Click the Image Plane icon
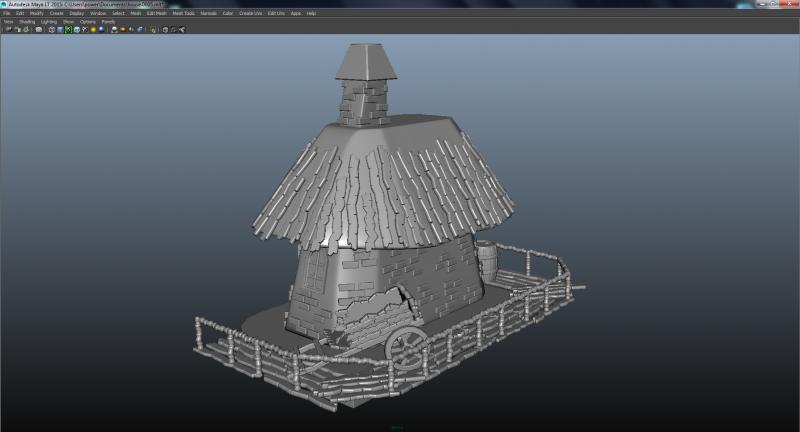 (39, 30)
